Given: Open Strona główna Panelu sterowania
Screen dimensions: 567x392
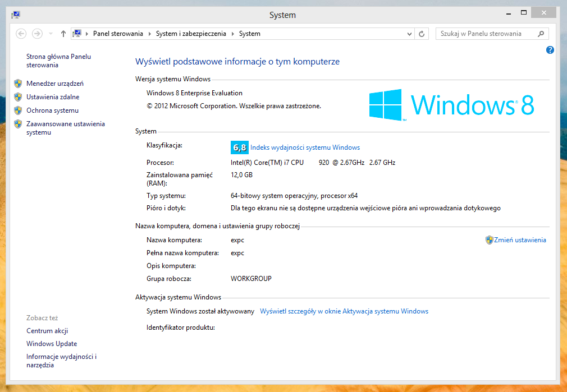Looking at the screenshot, I should (58, 61).
